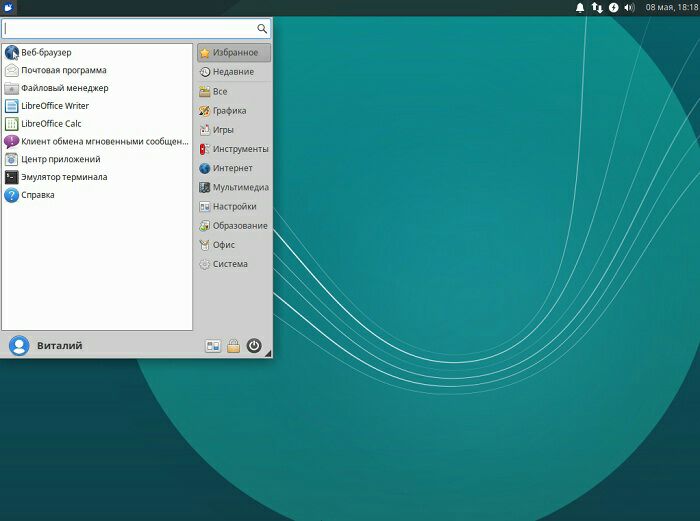Click the clock showing 08 мая, 18:18
This screenshot has height=521, width=700.
[x=672, y=8]
